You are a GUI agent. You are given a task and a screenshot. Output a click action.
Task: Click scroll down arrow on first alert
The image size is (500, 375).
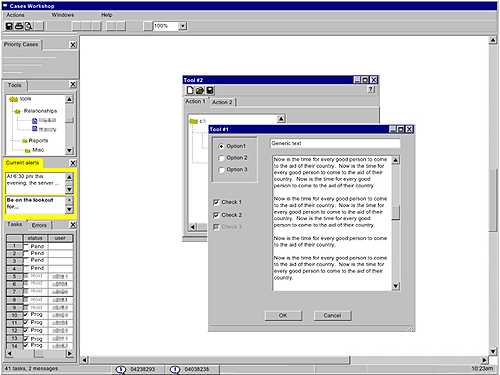(69, 190)
